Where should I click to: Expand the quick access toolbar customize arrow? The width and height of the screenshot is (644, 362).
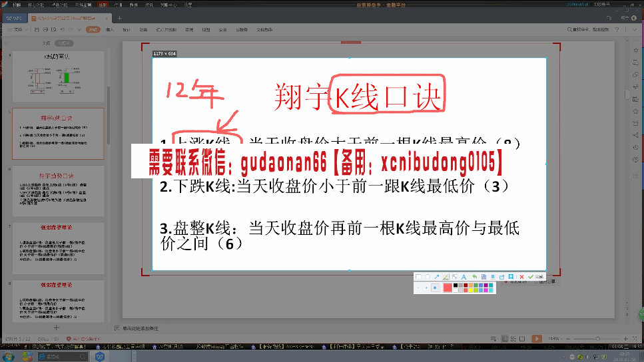[x=79, y=30]
